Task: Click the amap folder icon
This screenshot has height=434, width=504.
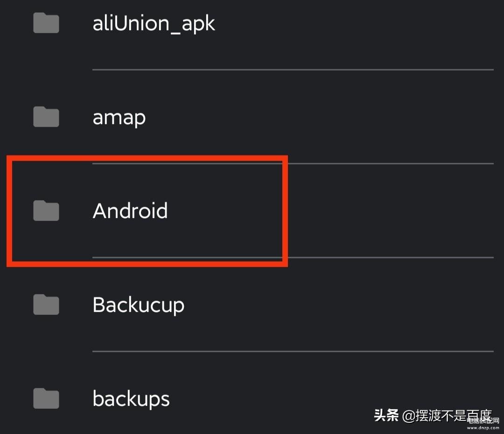Action: [x=46, y=117]
